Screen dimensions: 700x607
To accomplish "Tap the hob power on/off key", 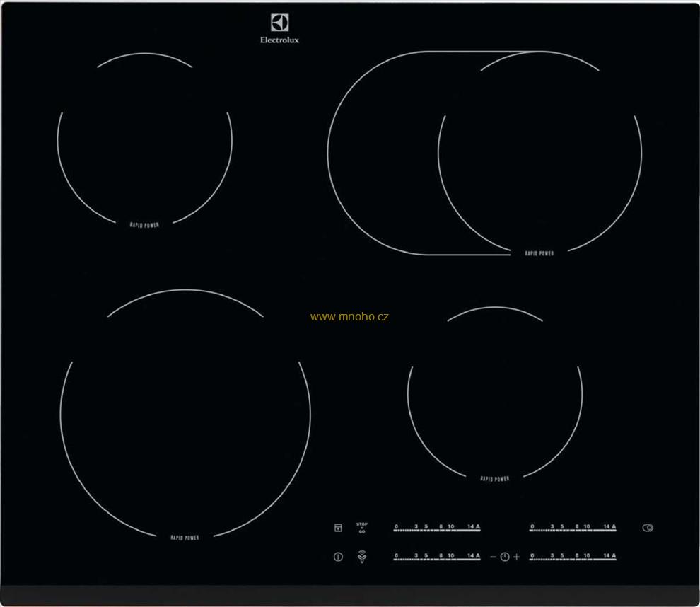I will [x=338, y=557].
